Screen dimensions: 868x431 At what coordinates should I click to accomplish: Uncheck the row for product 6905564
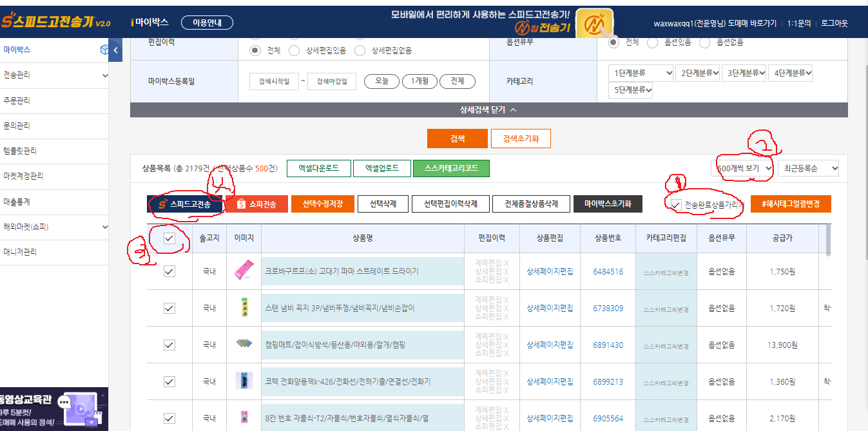(x=169, y=418)
